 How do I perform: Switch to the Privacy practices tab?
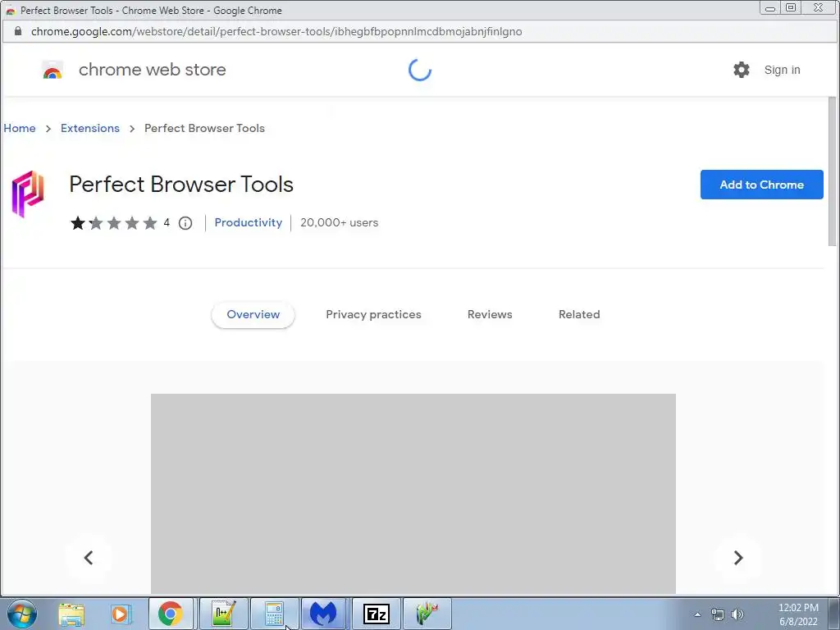tap(373, 314)
